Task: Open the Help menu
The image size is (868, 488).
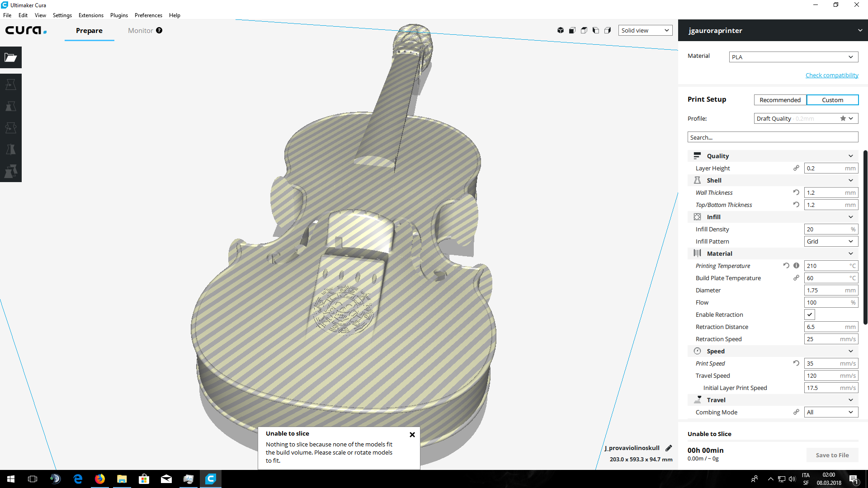Action: [175, 15]
